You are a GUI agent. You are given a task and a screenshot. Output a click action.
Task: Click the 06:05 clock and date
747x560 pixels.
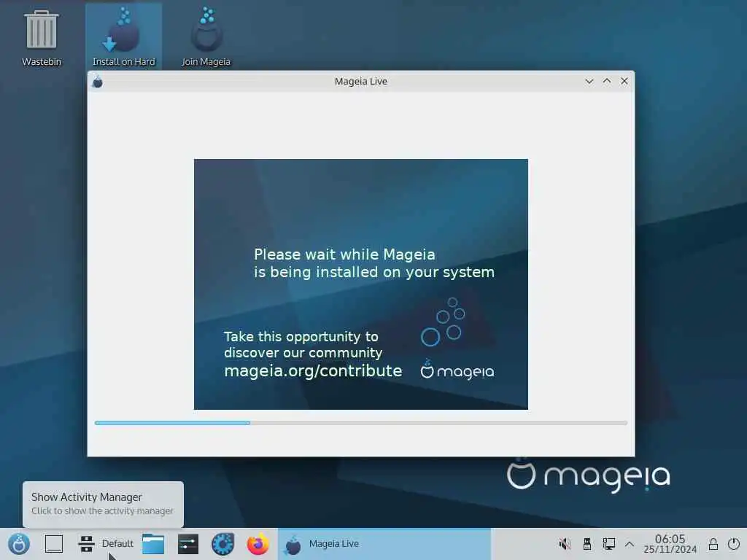(670, 544)
